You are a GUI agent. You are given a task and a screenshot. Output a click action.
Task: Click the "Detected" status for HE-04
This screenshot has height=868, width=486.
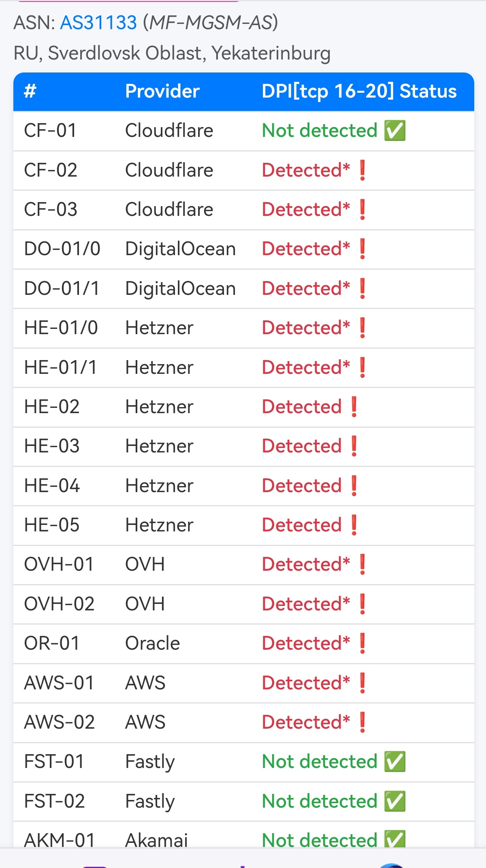coord(302,486)
